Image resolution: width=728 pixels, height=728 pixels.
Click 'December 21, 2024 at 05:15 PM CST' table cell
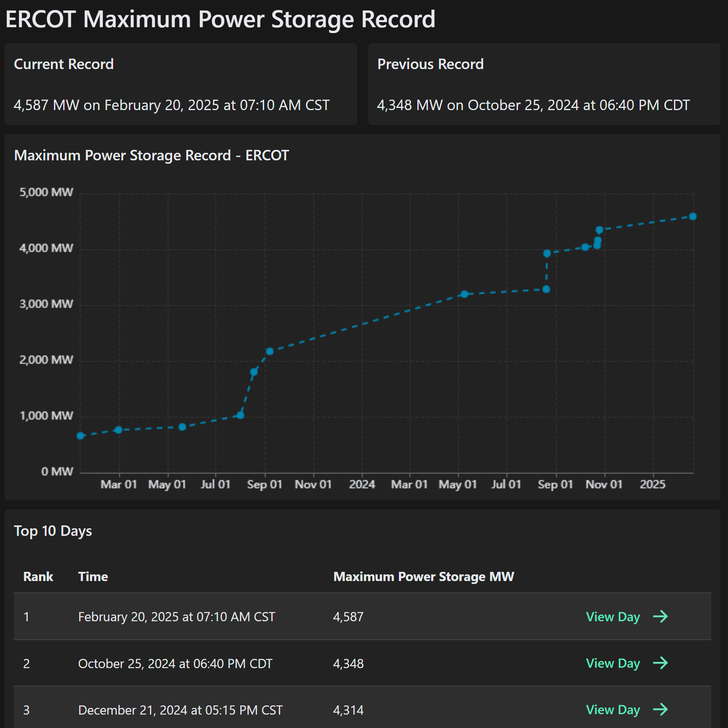pos(180,710)
